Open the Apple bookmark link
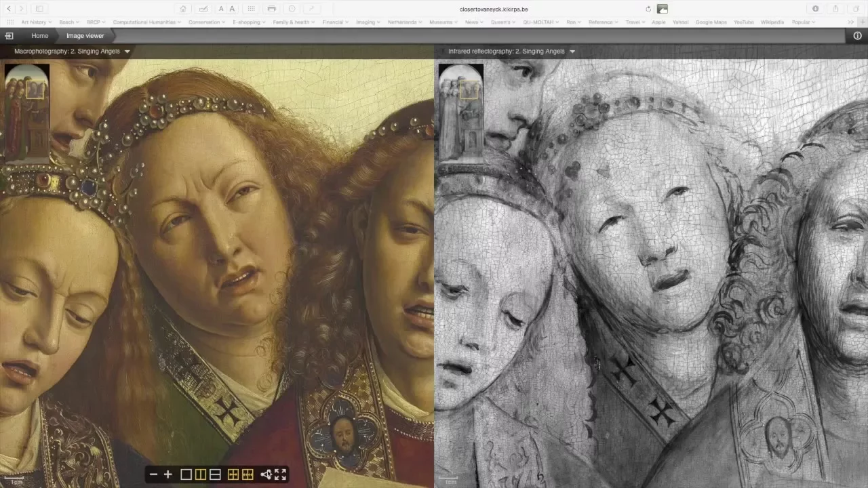 coord(658,22)
